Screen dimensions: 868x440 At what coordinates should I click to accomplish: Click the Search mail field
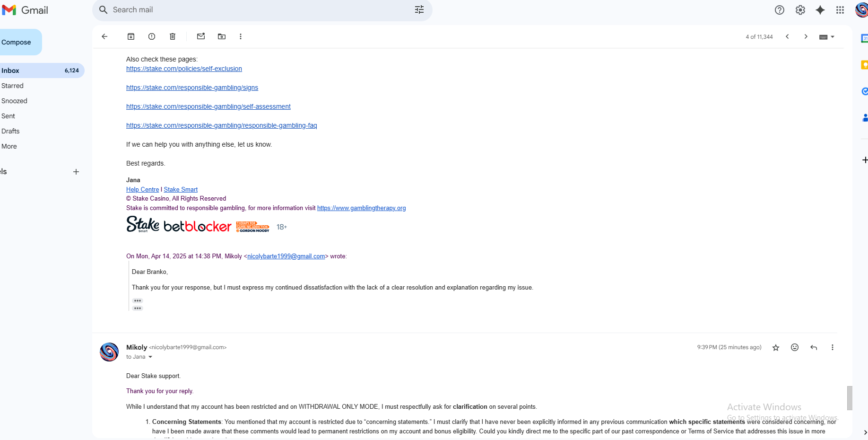[x=262, y=10]
